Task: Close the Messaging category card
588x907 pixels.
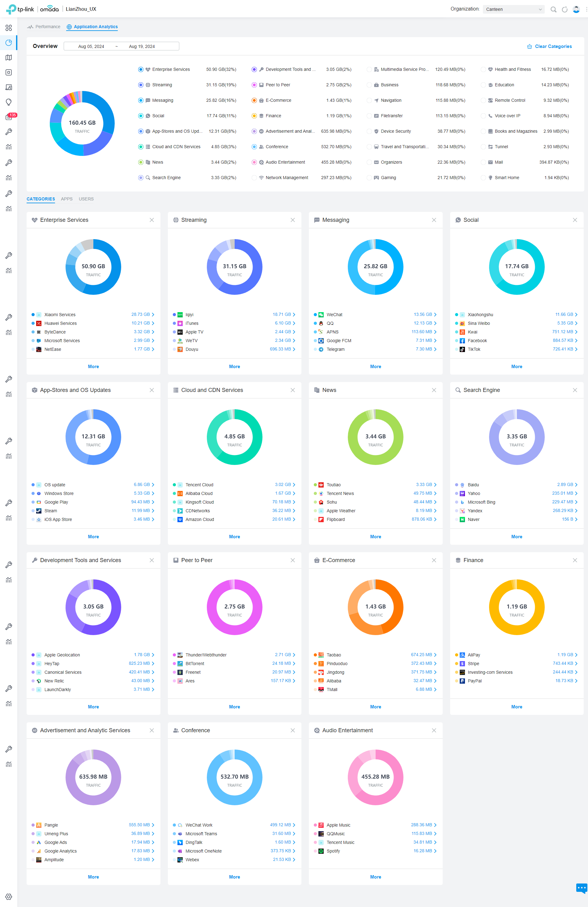Action: coord(434,220)
